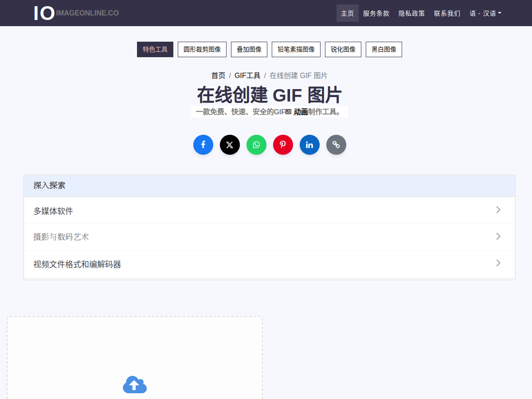The height and width of the screenshot is (399, 532).
Task: Click the 在线创建 GIF 图片 breadcrumb text
Action: (298, 75)
